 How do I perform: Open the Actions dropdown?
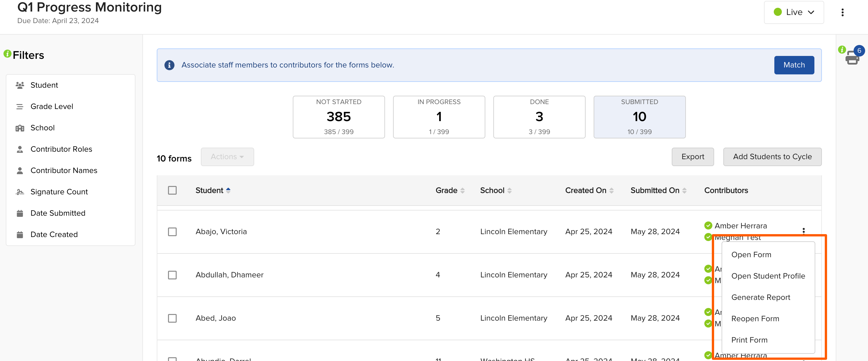coord(227,157)
